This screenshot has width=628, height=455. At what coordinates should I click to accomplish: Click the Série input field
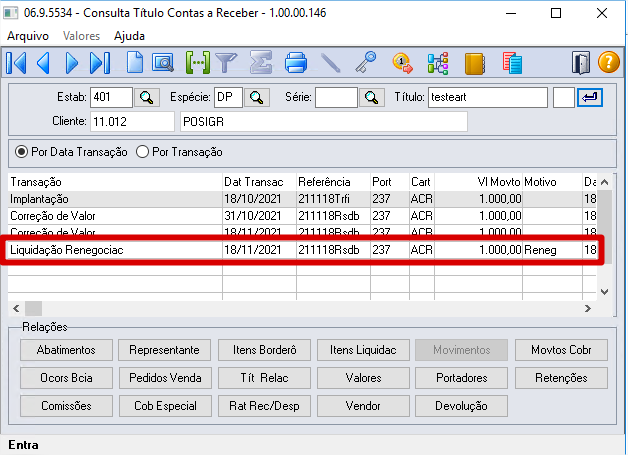336,97
